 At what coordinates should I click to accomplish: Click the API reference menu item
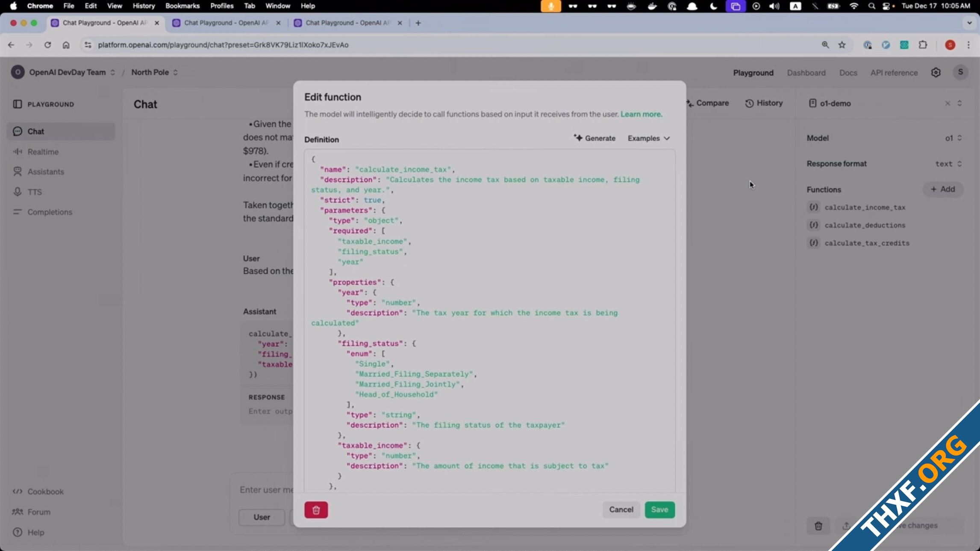pyautogui.click(x=894, y=73)
